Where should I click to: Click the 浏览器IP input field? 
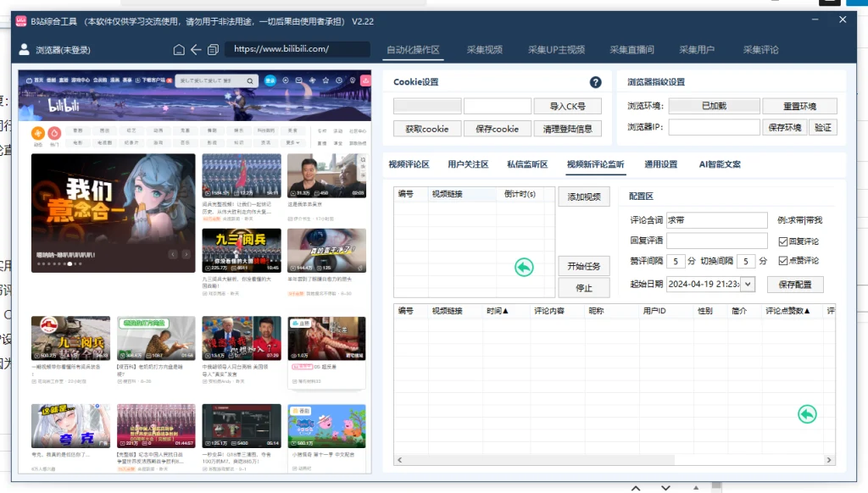(714, 127)
